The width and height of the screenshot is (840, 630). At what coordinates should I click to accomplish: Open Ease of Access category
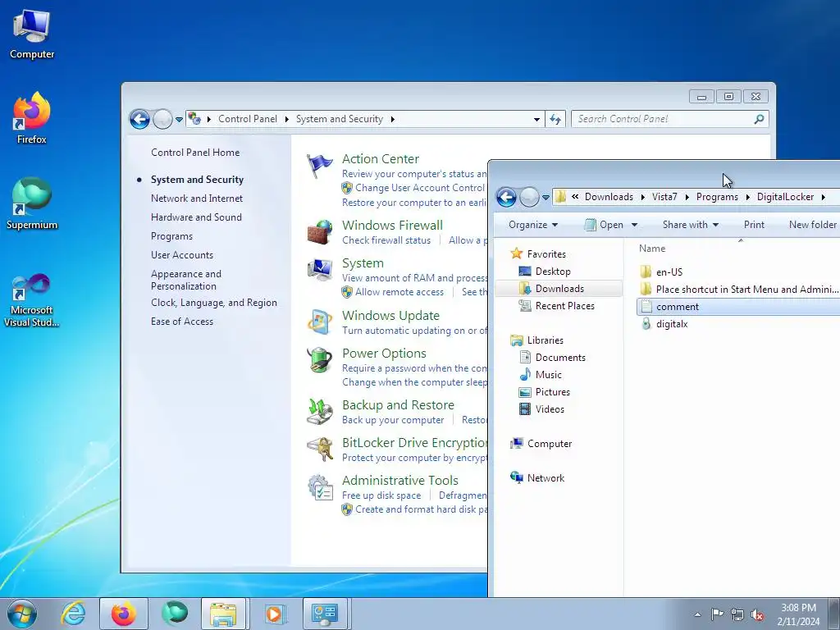[x=181, y=322]
